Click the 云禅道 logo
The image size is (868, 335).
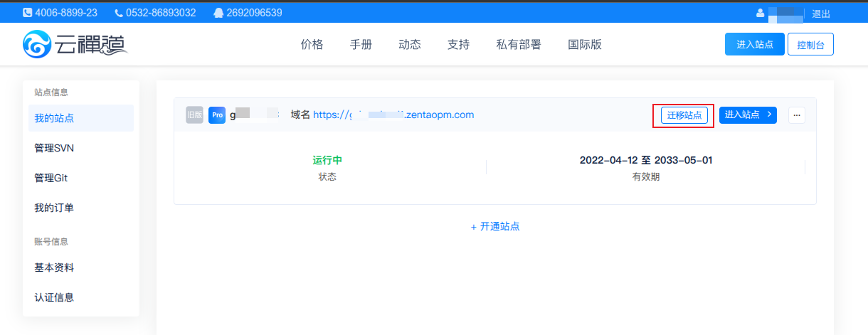pyautogui.click(x=75, y=44)
